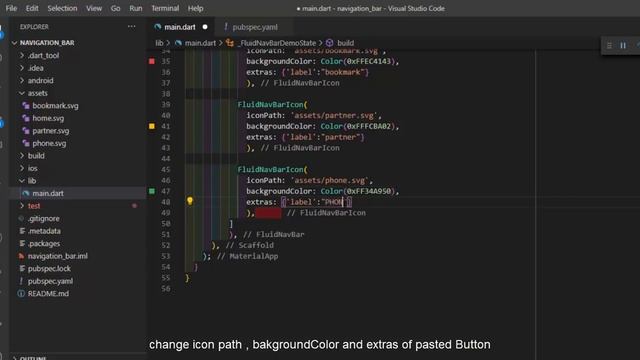Open green color swatch on line 47
The width and height of the screenshot is (640, 360).
click(152, 191)
